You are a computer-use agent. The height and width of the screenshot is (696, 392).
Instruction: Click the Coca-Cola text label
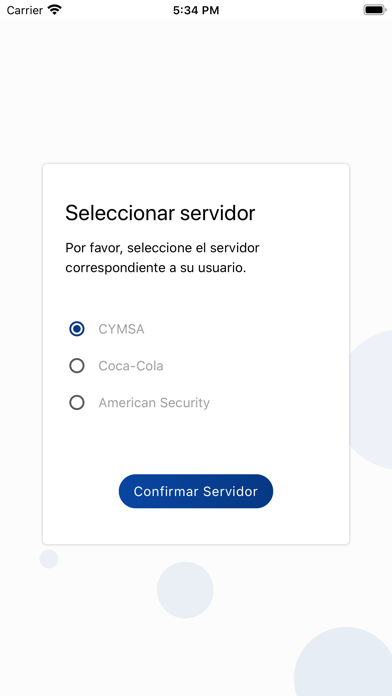[x=131, y=366]
